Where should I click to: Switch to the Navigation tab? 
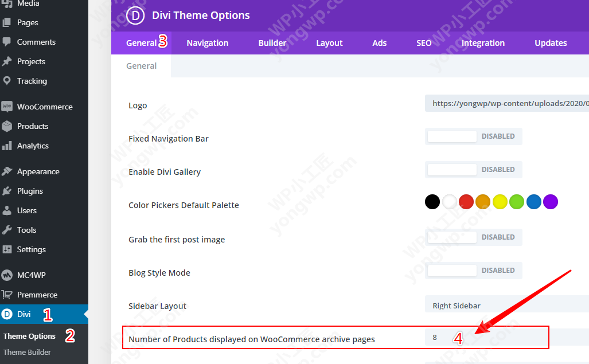(208, 43)
